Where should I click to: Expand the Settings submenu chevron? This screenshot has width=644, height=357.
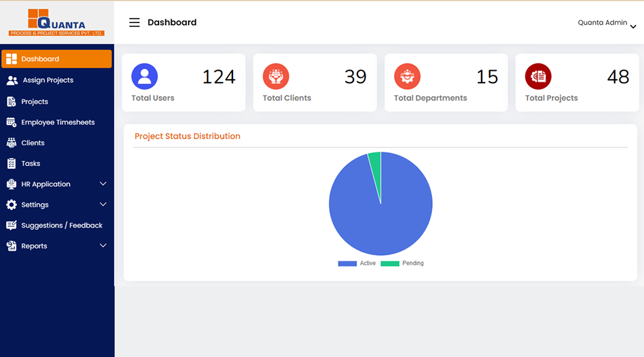pyautogui.click(x=103, y=204)
